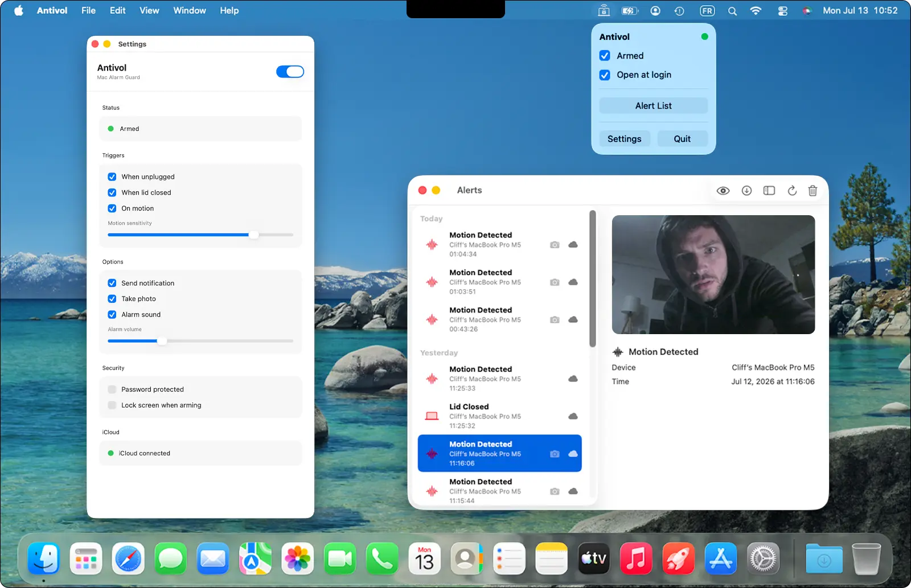Screen dimensions: 911x588
Task: Click the Armed status row in Settings
Action: pyautogui.click(x=200, y=129)
